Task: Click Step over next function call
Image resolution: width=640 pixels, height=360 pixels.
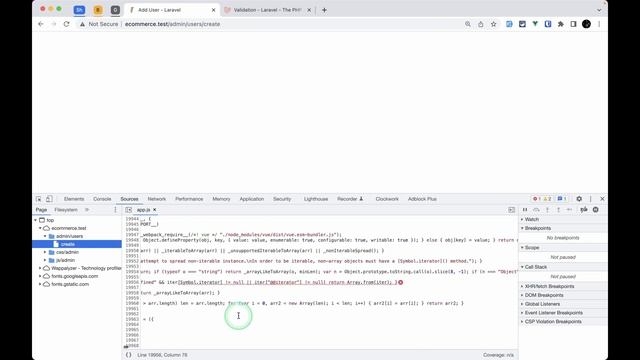Action: (x=536, y=210)
